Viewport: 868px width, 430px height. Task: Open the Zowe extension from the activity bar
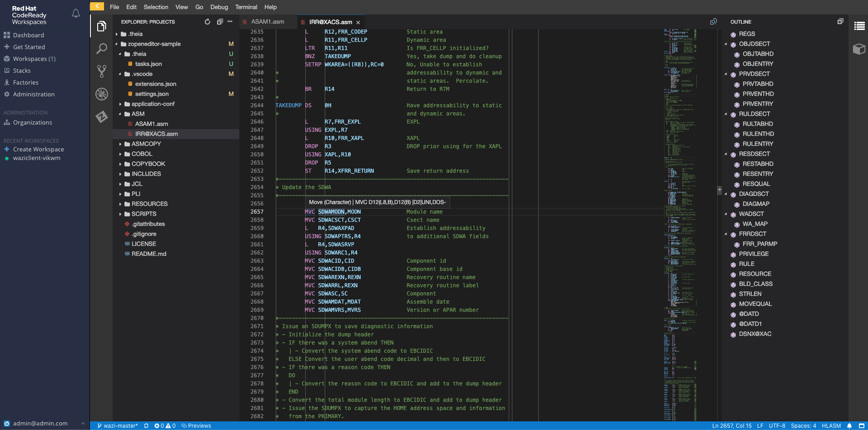tap(101, 117)
